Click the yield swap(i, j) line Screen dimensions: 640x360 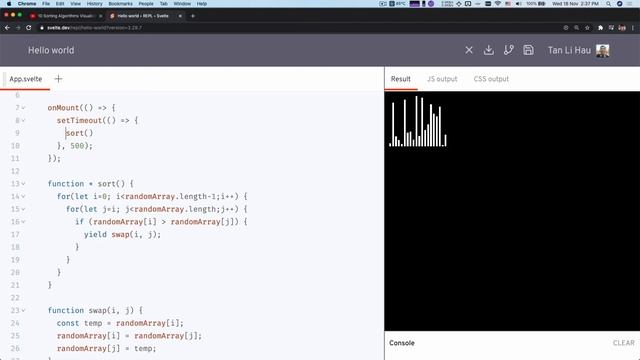click(122, 234)
